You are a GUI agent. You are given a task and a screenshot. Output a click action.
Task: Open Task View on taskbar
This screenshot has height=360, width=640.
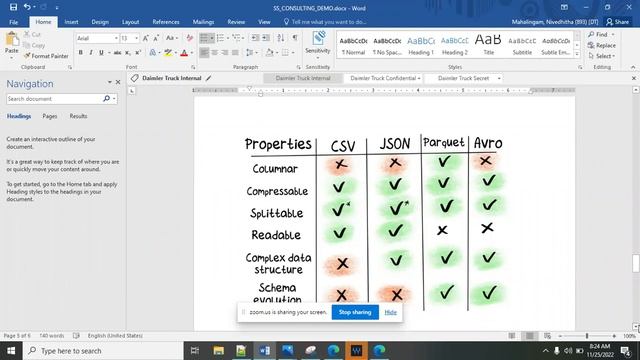tap(195, 351)
